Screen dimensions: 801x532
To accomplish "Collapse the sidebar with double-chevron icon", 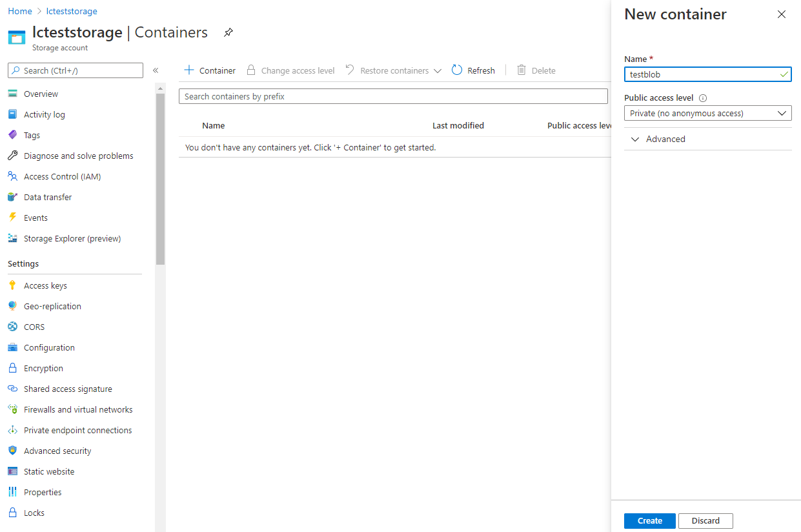I will (156, 70).
